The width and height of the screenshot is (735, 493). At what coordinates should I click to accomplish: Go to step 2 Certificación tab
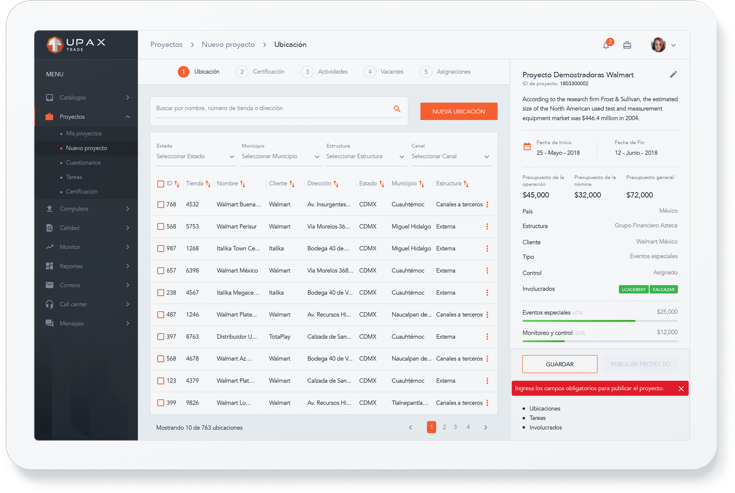(261, 72)
